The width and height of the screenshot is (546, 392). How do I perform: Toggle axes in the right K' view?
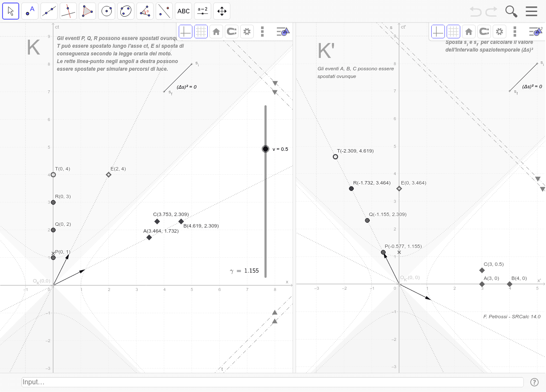point(438,32)
